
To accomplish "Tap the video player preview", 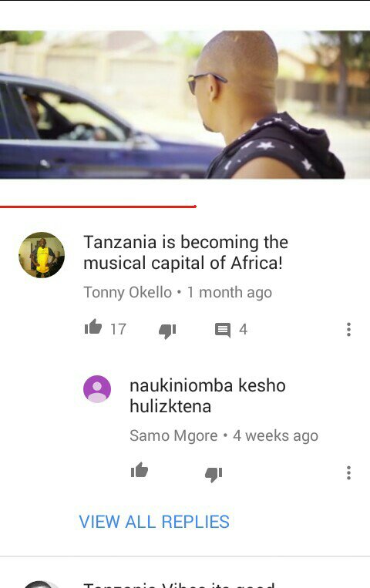I will click(185, 105).
